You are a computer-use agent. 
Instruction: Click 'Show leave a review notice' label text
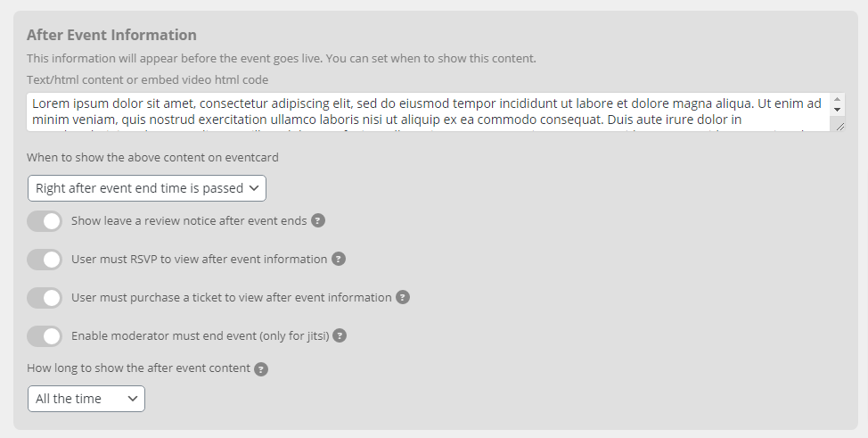click(189, 220)
